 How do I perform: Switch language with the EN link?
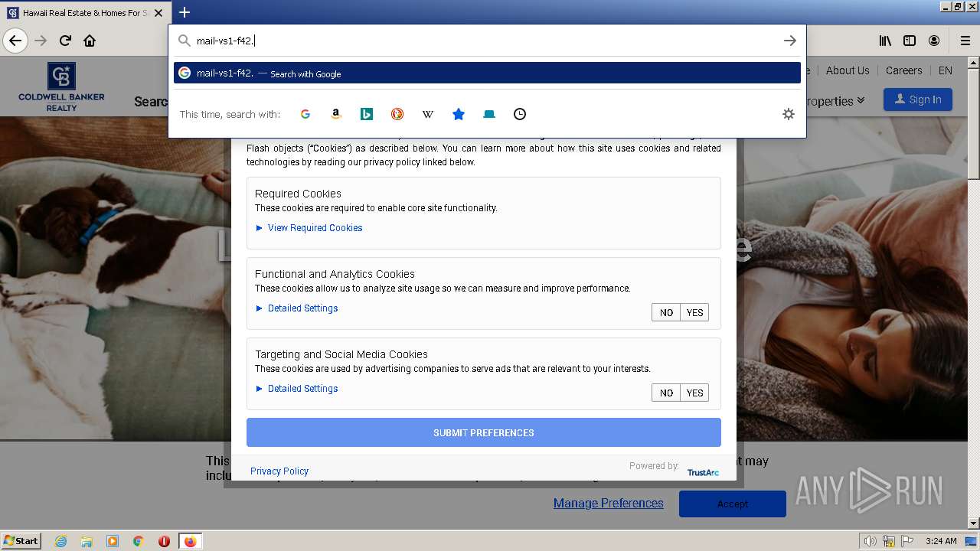946,70
